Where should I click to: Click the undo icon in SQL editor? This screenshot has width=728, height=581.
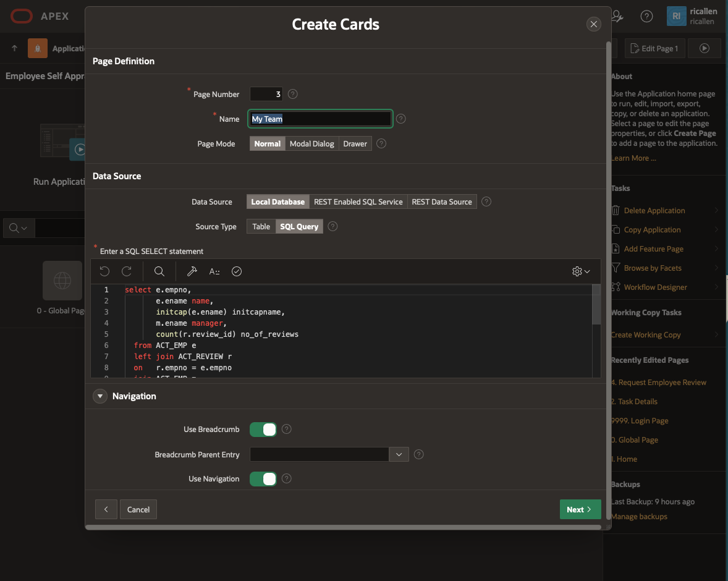click(104, 271)
